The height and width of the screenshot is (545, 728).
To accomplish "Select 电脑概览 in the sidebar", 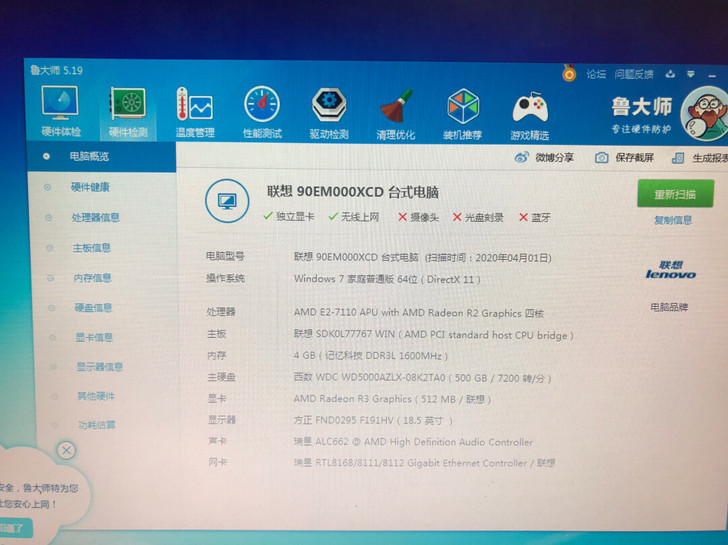I will click(x=102, y=156).
